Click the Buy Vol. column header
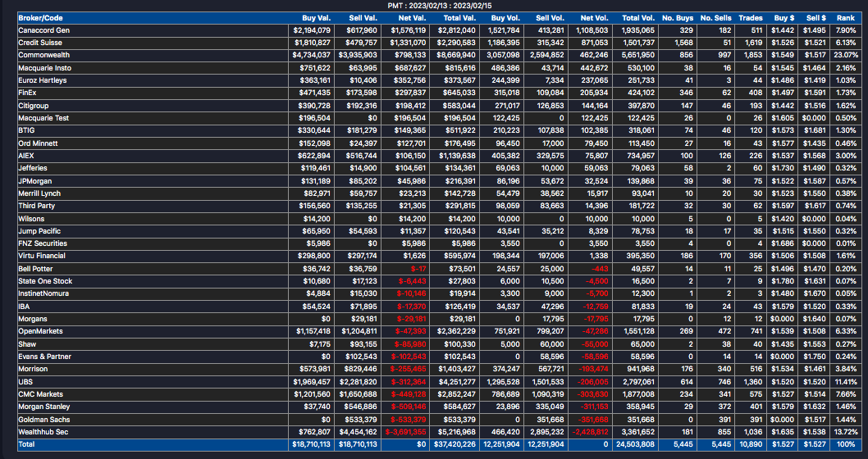Screen dimensions: 868x459 tap(505, 18)
